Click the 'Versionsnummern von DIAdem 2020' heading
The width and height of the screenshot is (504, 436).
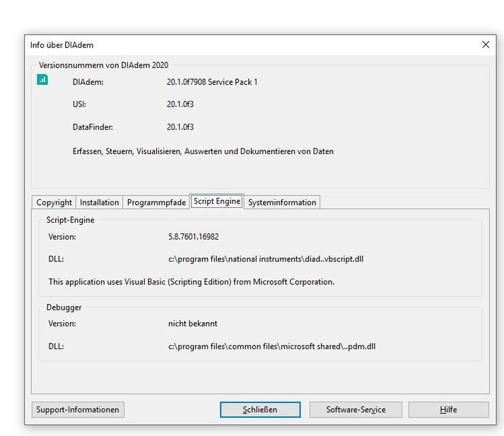click(x=103, y=65)
